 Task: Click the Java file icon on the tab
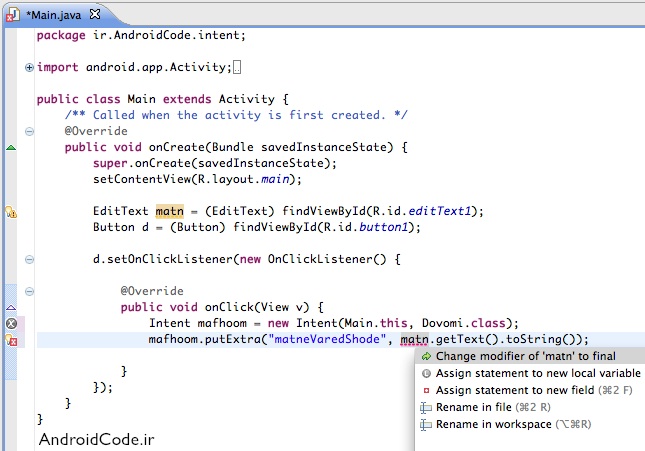(12, 16)
